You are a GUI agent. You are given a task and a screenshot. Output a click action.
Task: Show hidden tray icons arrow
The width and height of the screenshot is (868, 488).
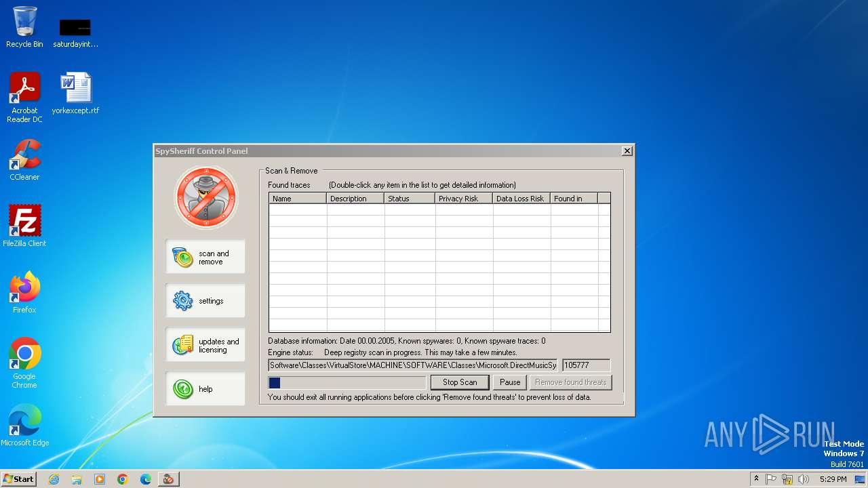click(x=756, y=479)
